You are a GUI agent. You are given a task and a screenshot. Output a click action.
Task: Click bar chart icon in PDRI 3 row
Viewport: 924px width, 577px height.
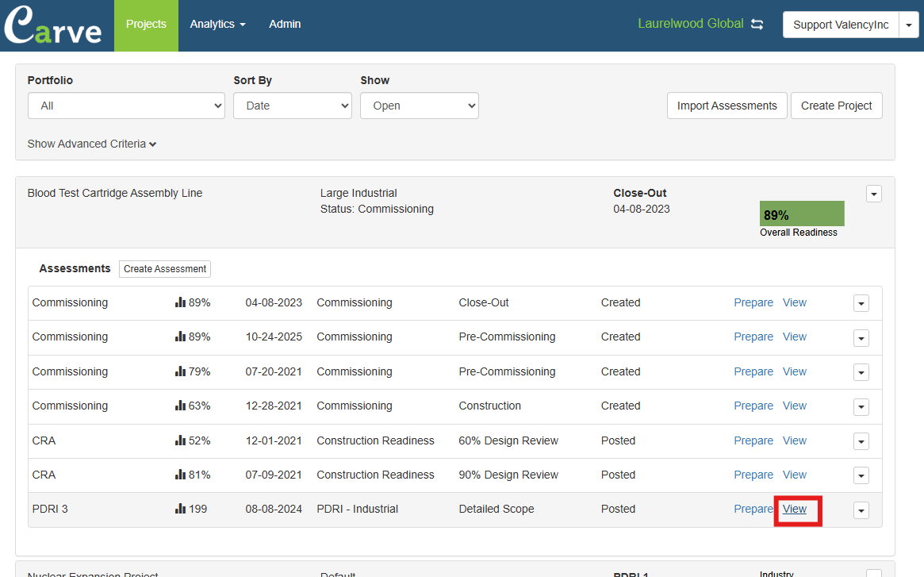coord(180,510)
